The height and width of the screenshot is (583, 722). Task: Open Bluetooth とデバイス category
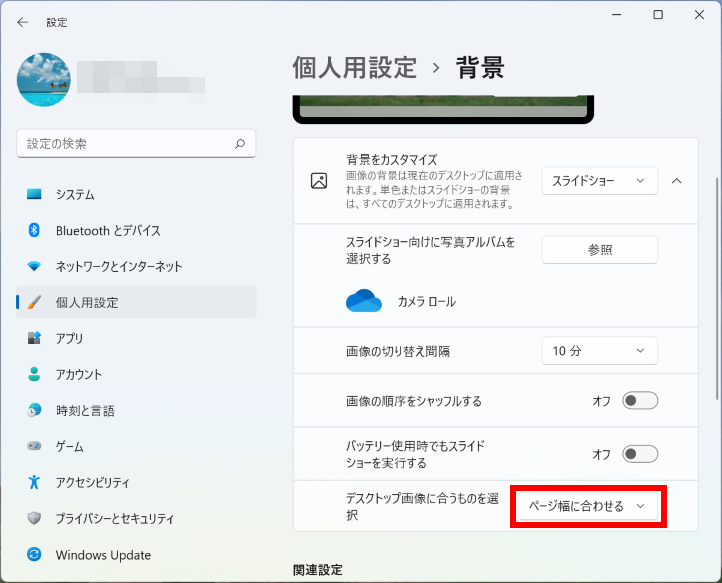pyautogui.click(x=136, y=230)
